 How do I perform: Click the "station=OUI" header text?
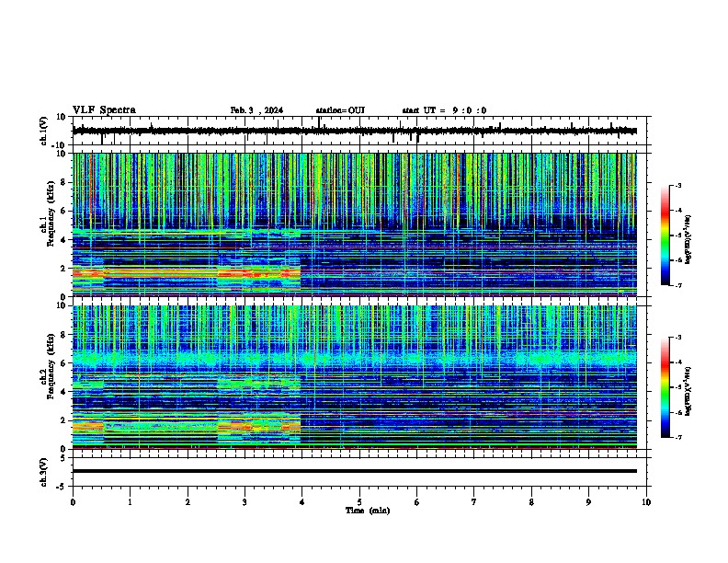click(340, 110)
